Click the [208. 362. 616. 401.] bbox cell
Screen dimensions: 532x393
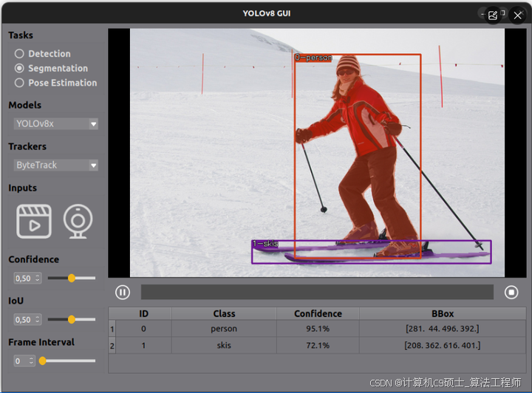click(x=443, y=346)
